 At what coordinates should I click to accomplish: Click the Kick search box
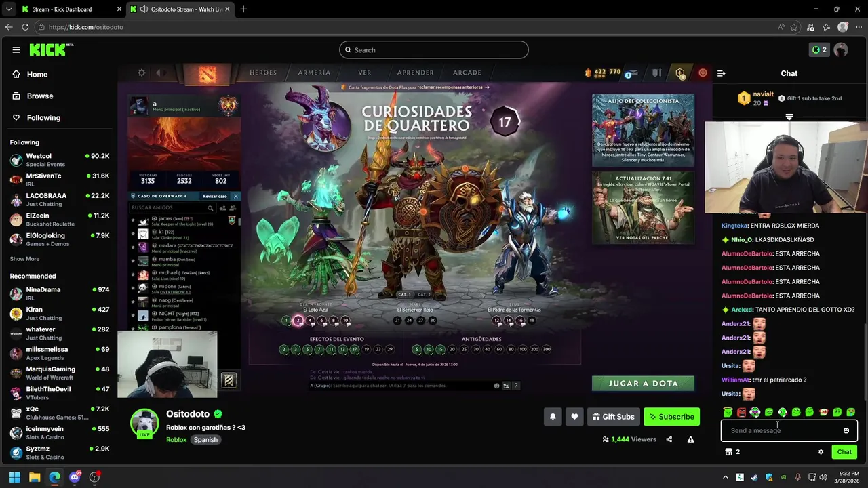click(434, 49)
